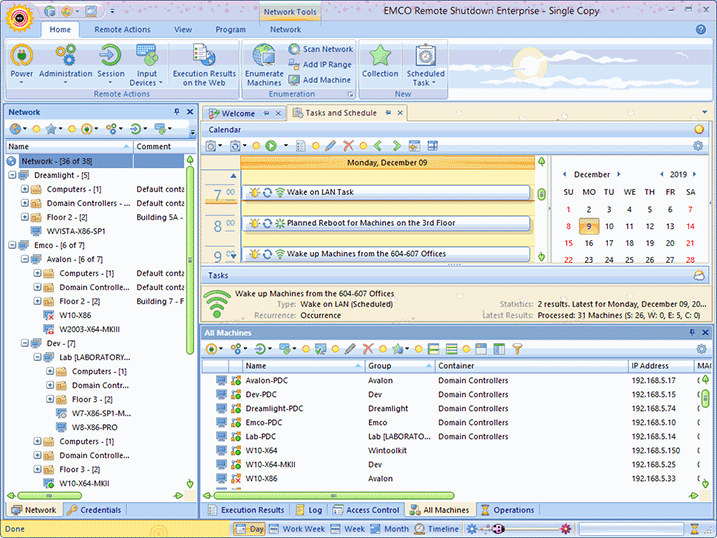Collapse the Dreamlight tree node
The height and width of the screenshot is (538, 717).
click(12, 175)
